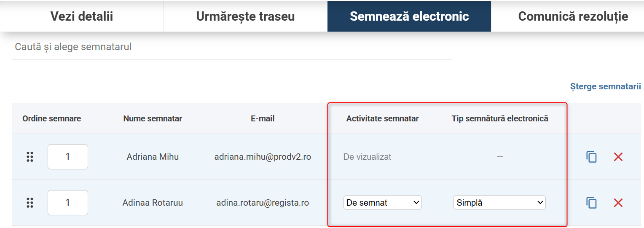The width and height of the screenshot is (644, 228).
Task: Select the 'Semnează electronic' tab
Action: [409, 16]
